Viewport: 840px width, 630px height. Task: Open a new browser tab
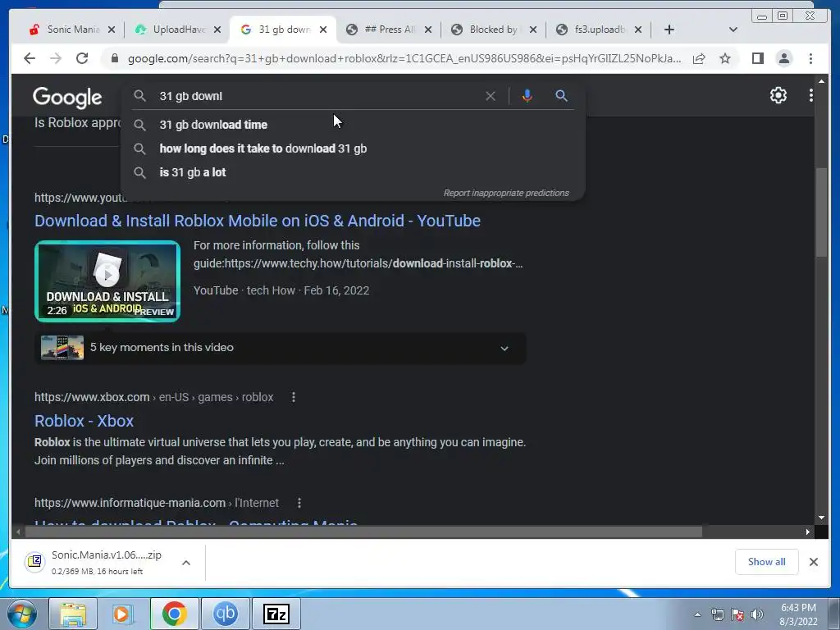[x=669, y=30]
